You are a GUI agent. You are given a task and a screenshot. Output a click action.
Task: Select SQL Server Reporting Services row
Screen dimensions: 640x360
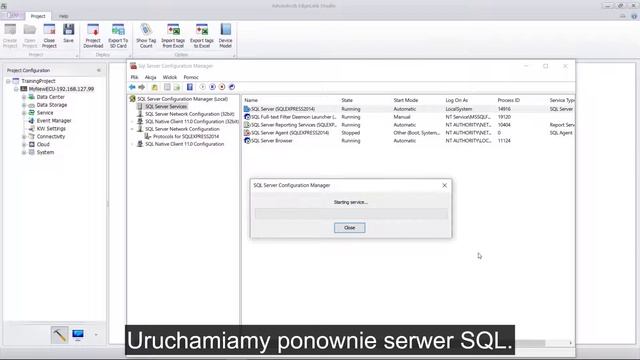tap(408, 125)
